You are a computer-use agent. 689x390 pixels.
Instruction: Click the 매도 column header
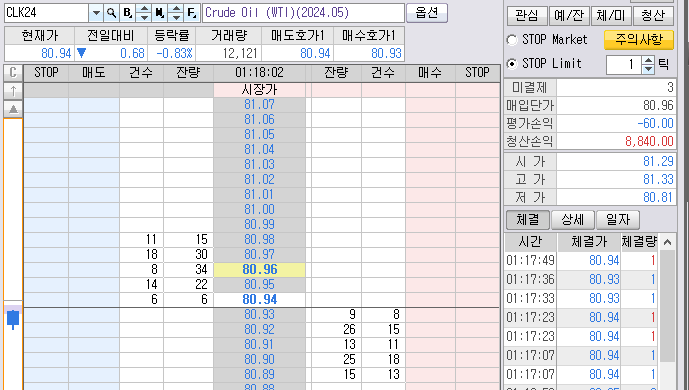94,73
